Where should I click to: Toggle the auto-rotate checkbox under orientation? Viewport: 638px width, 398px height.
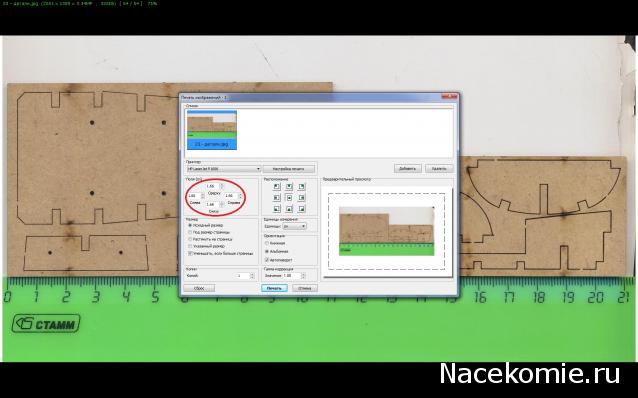[267, 260]
